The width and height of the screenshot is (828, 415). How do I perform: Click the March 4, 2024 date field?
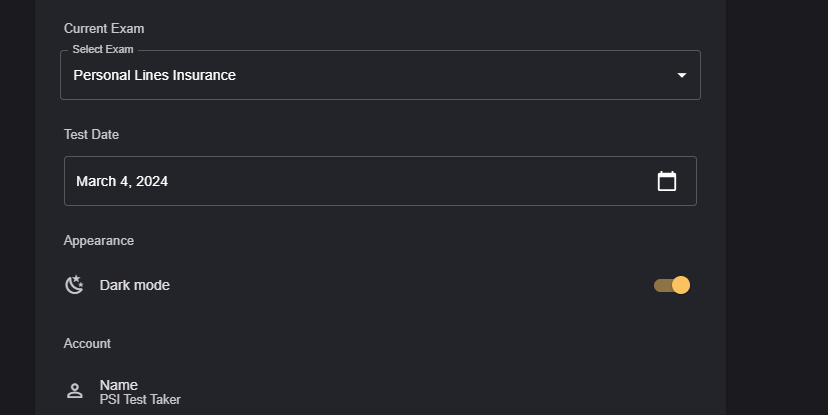coord(122,181)
